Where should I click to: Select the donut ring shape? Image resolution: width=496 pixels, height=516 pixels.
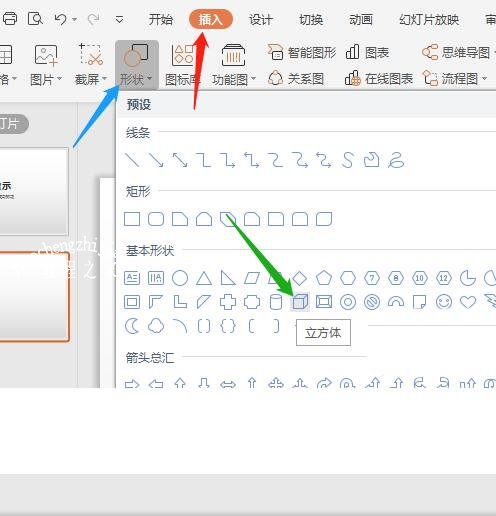pos(348,302)
